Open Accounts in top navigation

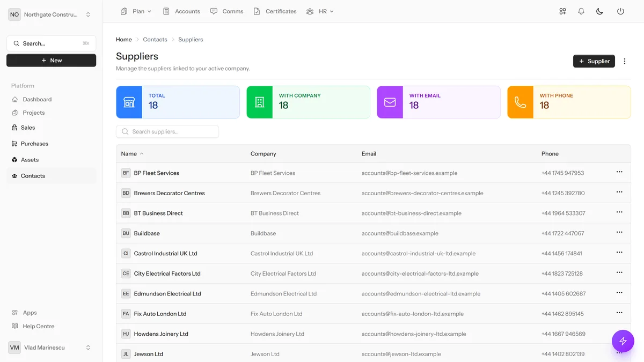(182, 11)
